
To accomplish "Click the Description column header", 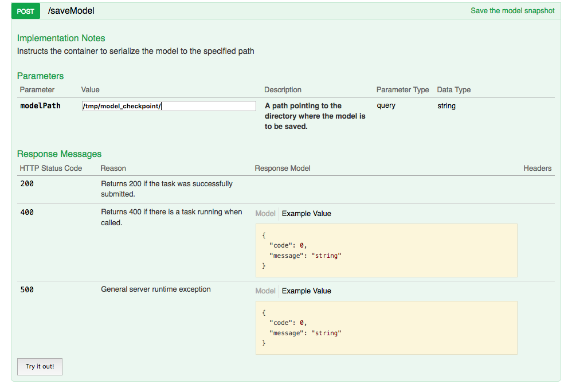I will [283, 89].
